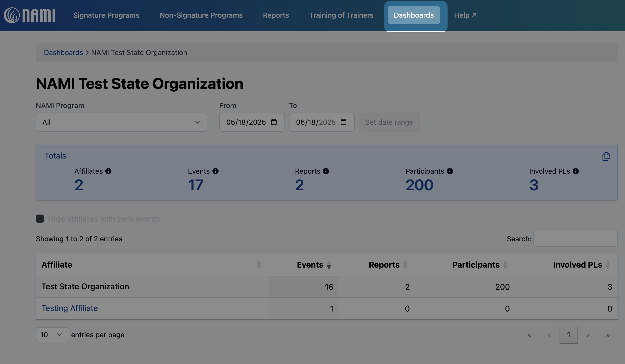Show info for Events total
The height and width of the screenshot is (364, 625).
[x=215, y=171]
